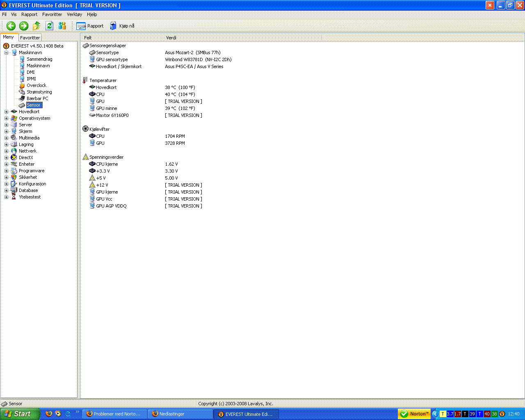Image resolution: width=525 pixels, height=420 pixels.
Task: Click the Up one level toolbar icon
Action: coord(37,26)
